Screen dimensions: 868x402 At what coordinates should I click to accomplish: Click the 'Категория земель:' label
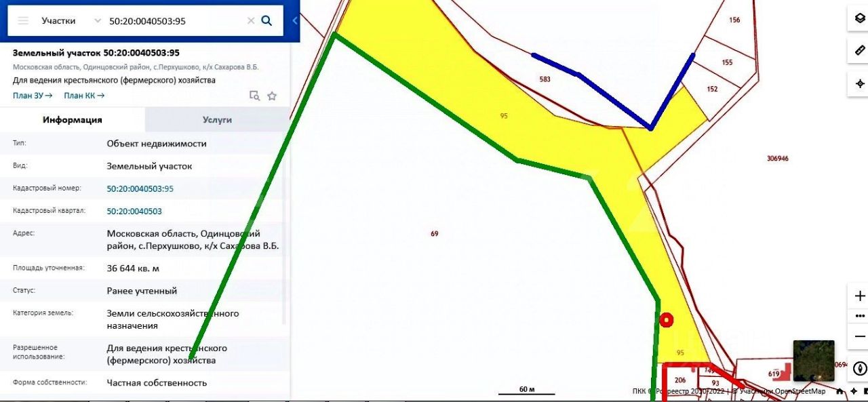point(43,313)
